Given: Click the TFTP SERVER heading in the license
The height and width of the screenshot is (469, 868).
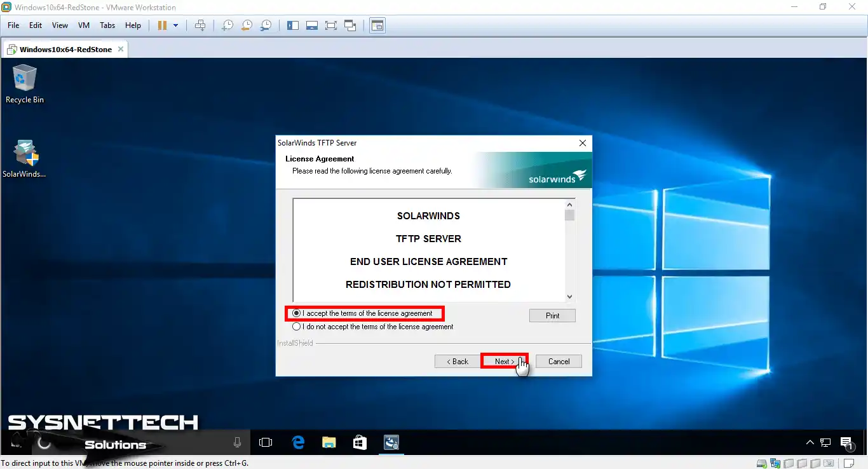Looking at the screenshot, I should pyautogui.click(x=428, y=239).
